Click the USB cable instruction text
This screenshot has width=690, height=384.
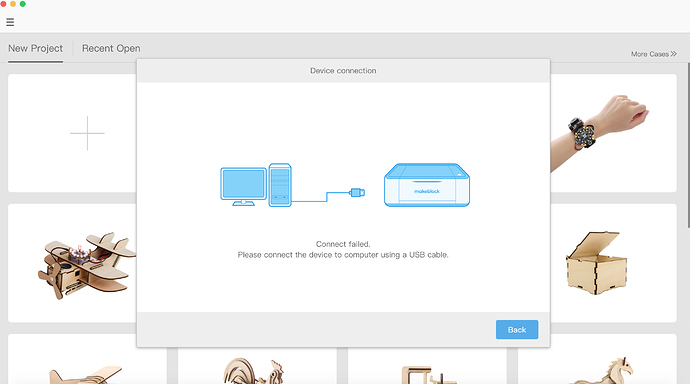[343, 255]
